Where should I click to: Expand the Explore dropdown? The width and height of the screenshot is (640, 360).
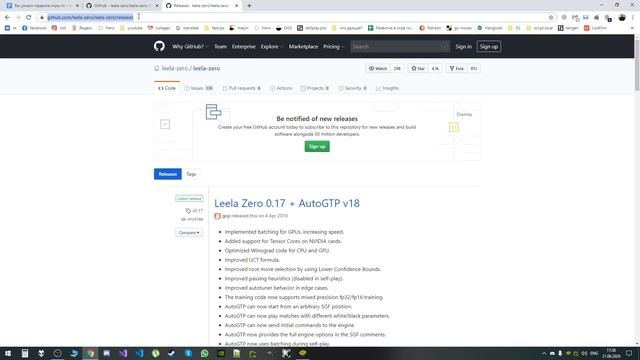[x=271, y=47]
